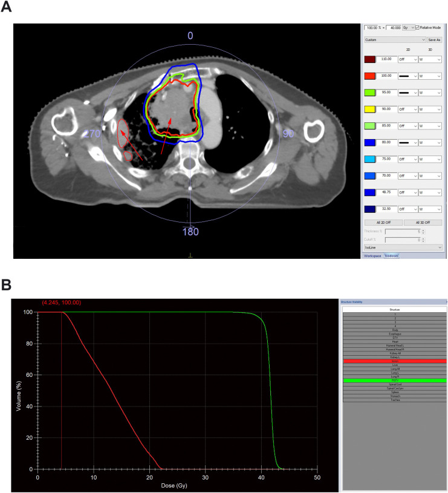Select the Spinal Cord prv structure row
Image resolution: width=448 pixels, height=493 pixels.
395,388
